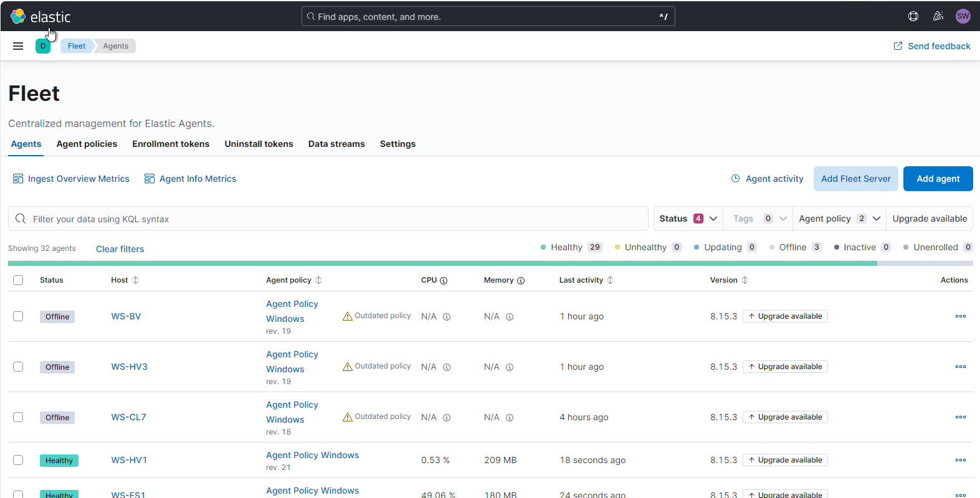Click Upgrade available badge for WS-BV
980x498 pixels.
point(785,316)
